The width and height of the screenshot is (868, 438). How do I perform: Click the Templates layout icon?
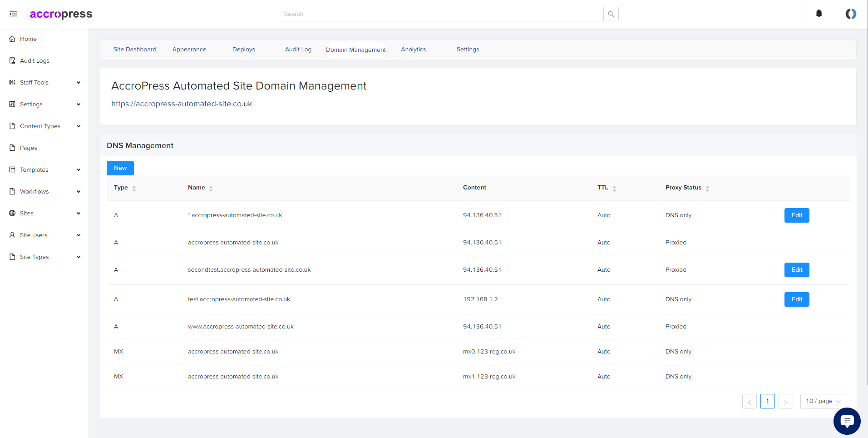(x=12, y=169)
